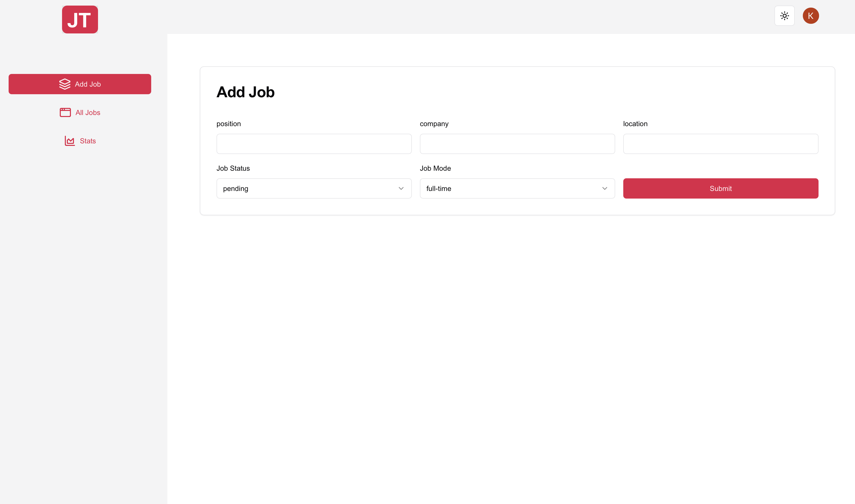The width and height of the screenshot is (855, 504).
Task: Click the Stats chart icon
Action: pyautogui.click(x=70, y=141)
